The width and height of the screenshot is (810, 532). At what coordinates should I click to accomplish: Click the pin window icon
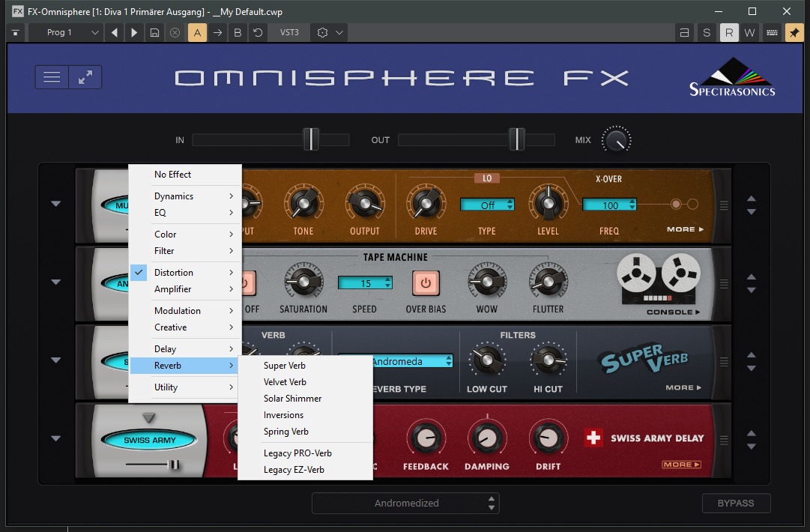point(793,33)
